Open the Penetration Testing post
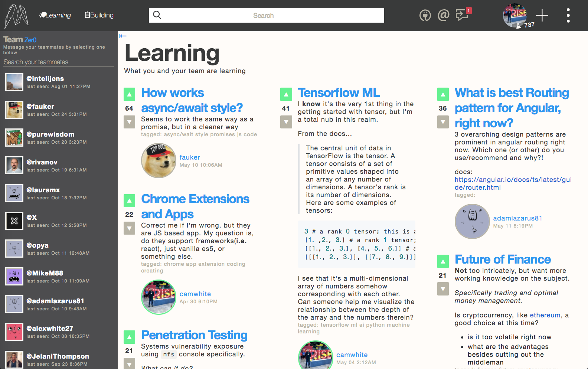 click(x=194, y=335)
